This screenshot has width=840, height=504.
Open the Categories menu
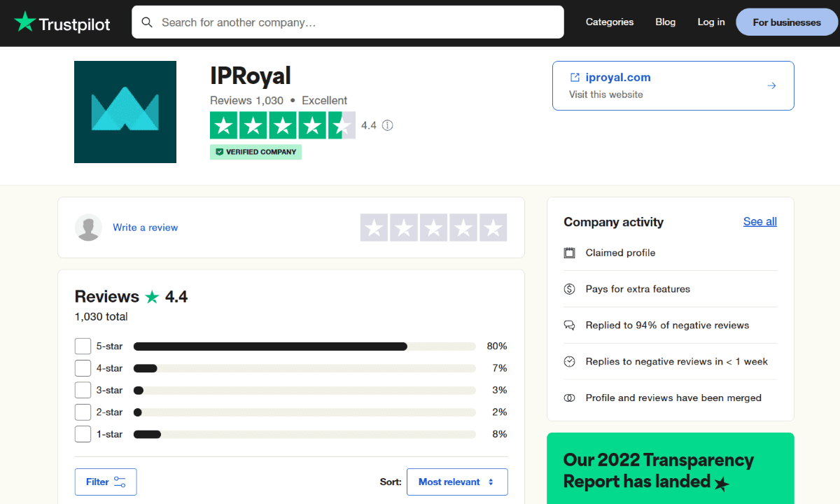coord(610,22)
